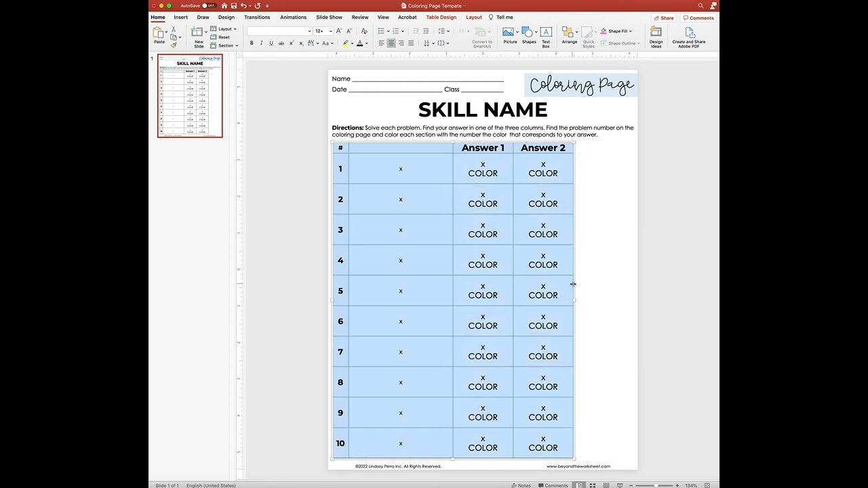The width and height of the screenshot is (868, 488).
Task: Open the Arrange options
Action: pos(570,36)
